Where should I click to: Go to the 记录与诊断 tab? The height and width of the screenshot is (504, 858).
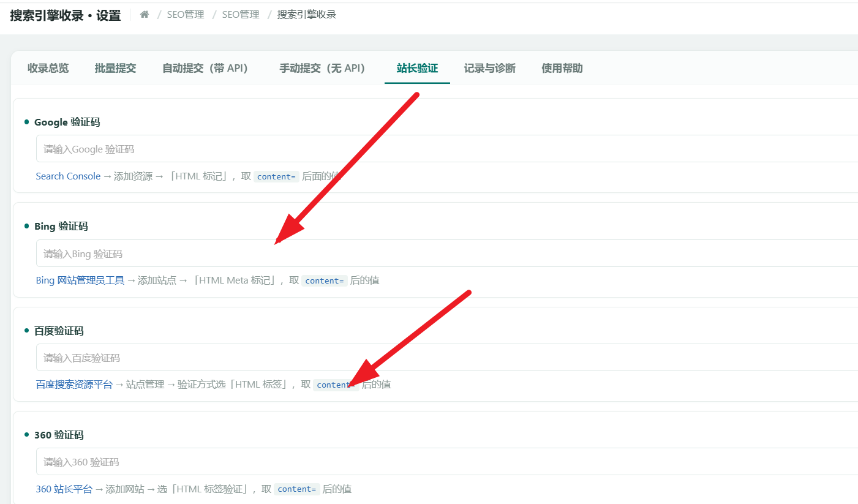490,69
